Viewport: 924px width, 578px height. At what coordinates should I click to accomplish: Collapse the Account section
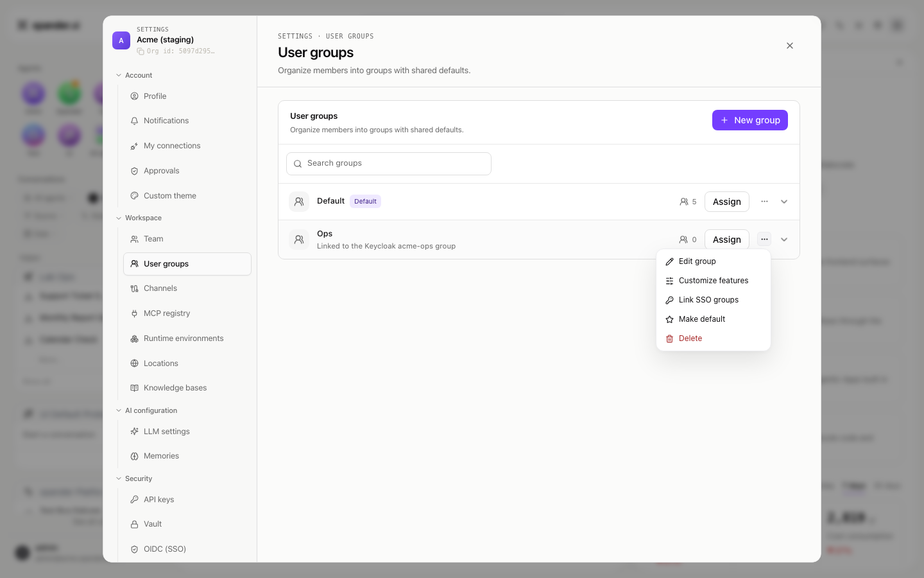pyautogui.click(x=119, y=75)
